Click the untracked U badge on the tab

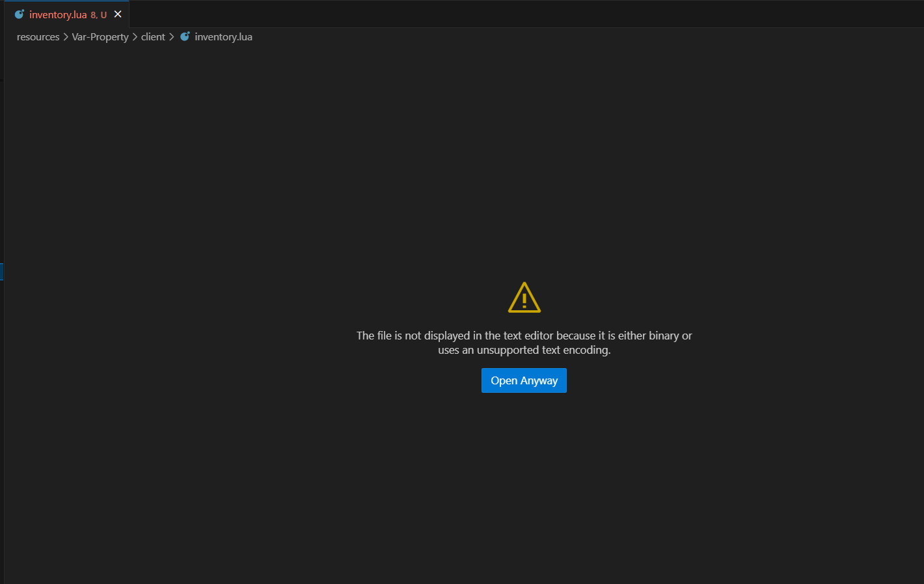[103, 15]
